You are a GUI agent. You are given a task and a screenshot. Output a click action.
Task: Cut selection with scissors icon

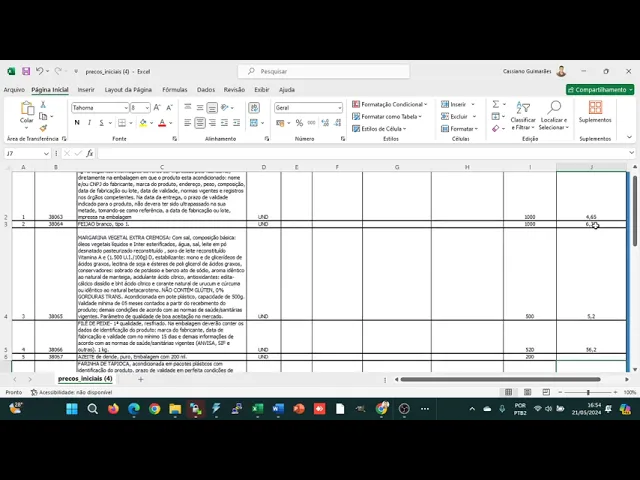pos(43,105)
